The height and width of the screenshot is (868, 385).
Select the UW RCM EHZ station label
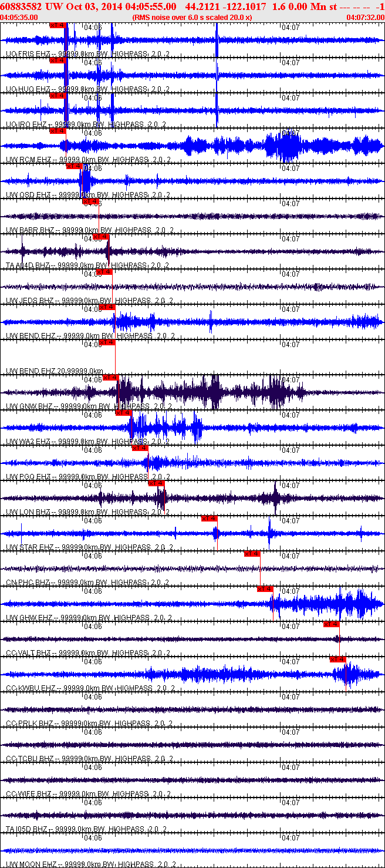(29, 160)
